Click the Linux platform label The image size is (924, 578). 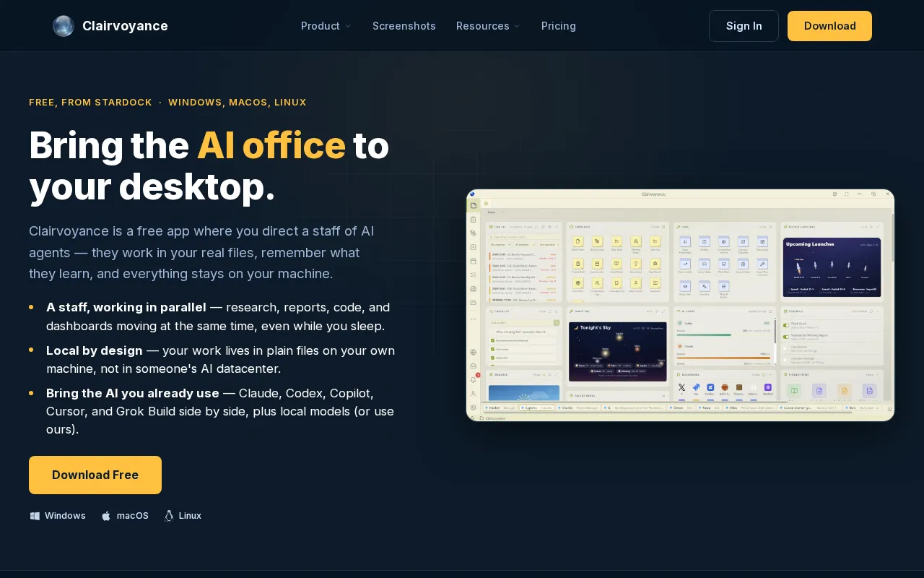point(190,516)
